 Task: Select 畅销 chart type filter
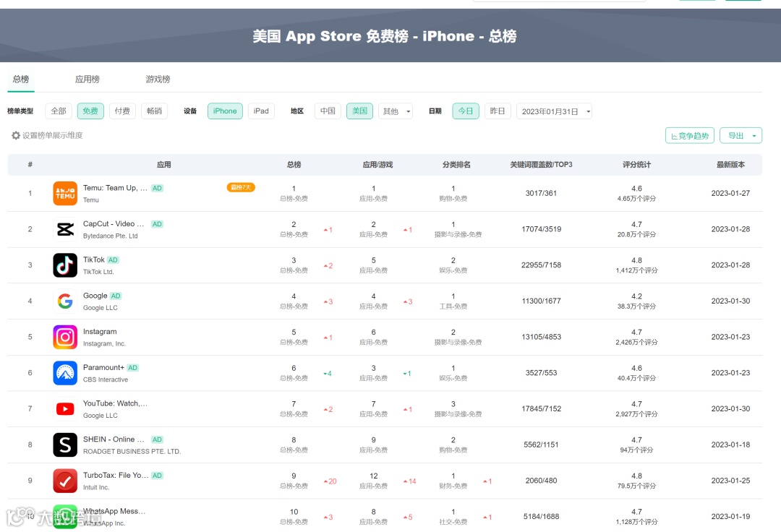155,111
